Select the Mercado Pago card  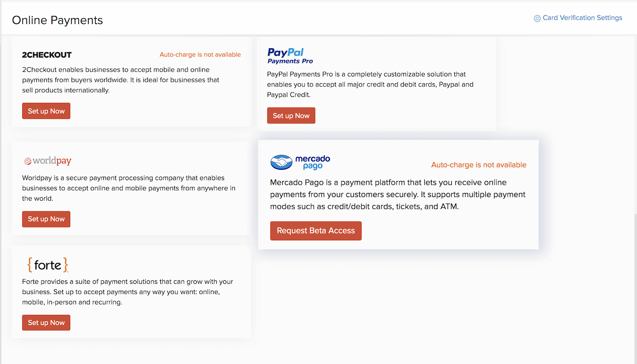tap(398, 195)
